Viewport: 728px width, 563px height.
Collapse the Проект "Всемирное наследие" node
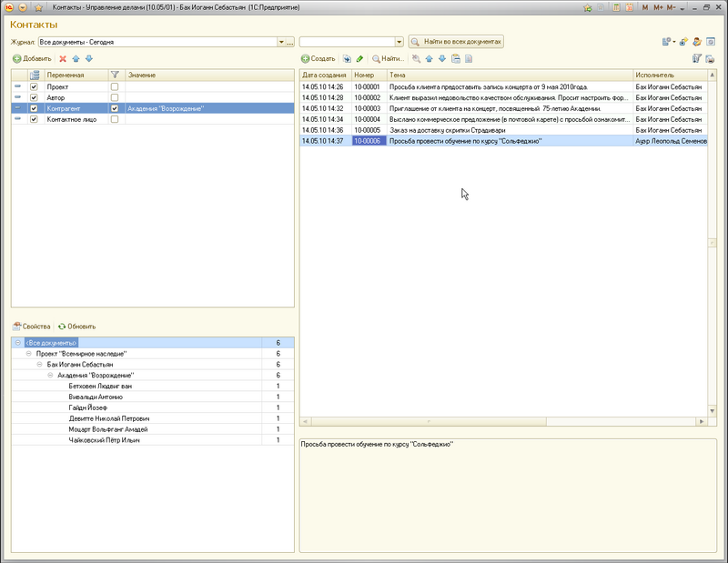coord(29,353)
